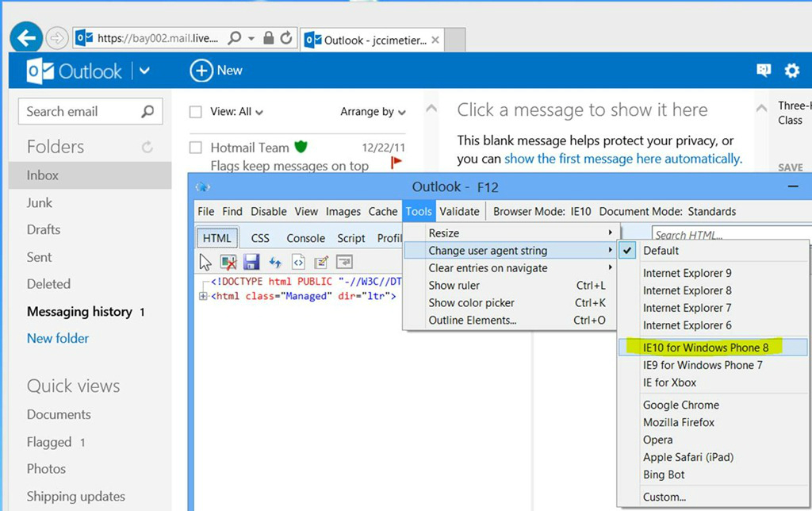Open the Cache menu
812x511 pixels.
coord(383,211)
